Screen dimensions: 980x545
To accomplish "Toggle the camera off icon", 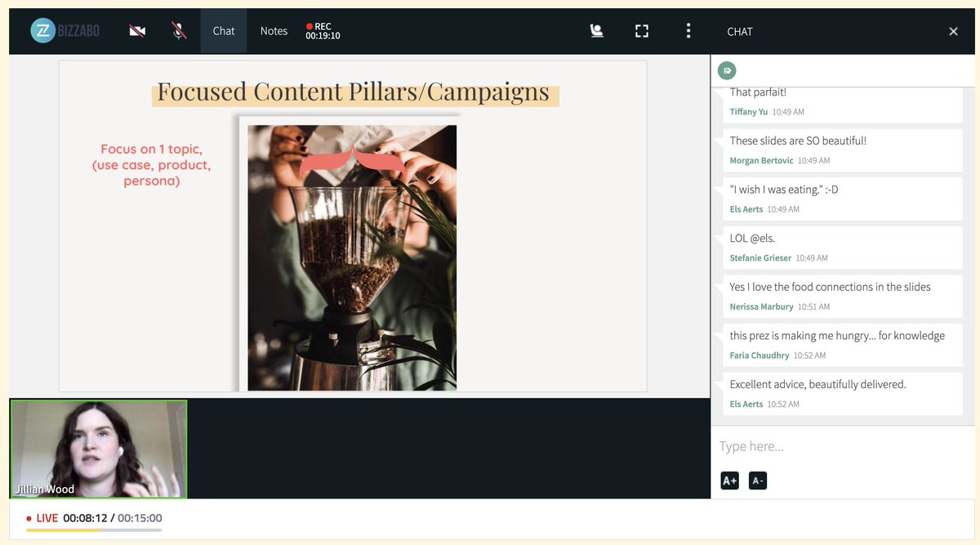I will tap(137, 31).
